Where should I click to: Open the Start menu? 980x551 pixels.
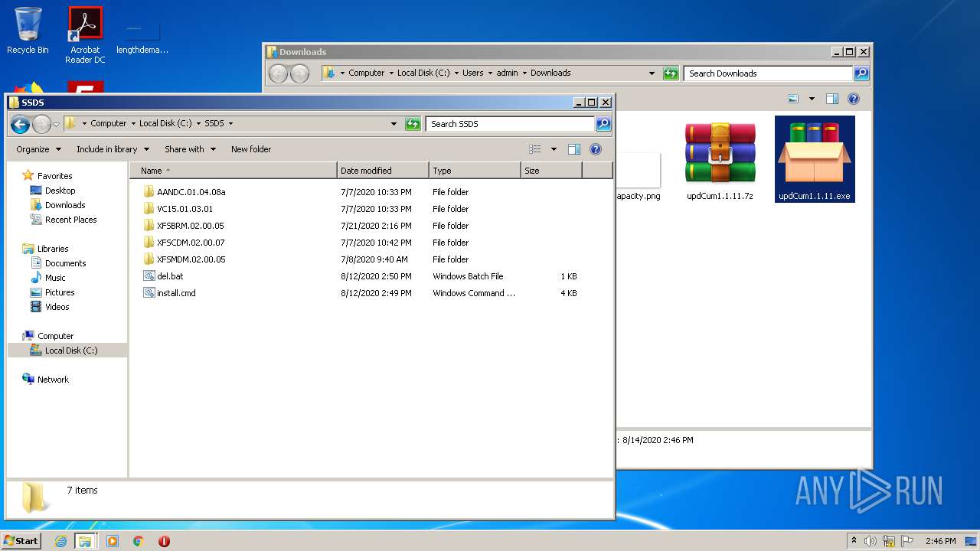click(x=21, y=540)
